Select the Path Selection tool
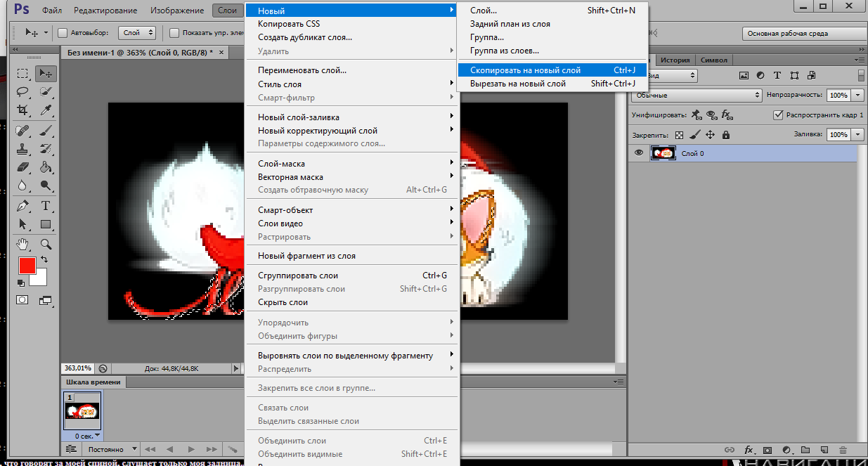Image resolution: width=868 pixels, height=466 pixels. click(x=23, y=224)
